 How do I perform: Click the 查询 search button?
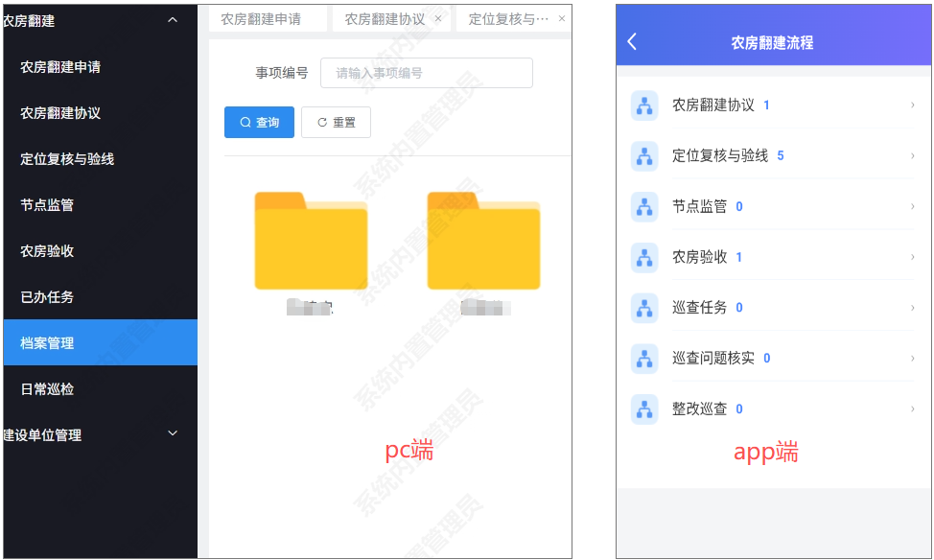(x=259, y=123)
